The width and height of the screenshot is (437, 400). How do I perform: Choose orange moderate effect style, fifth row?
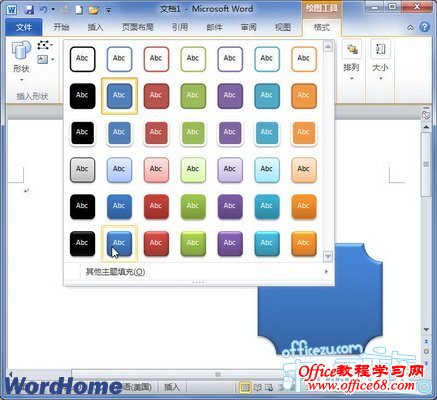[304, 207]
